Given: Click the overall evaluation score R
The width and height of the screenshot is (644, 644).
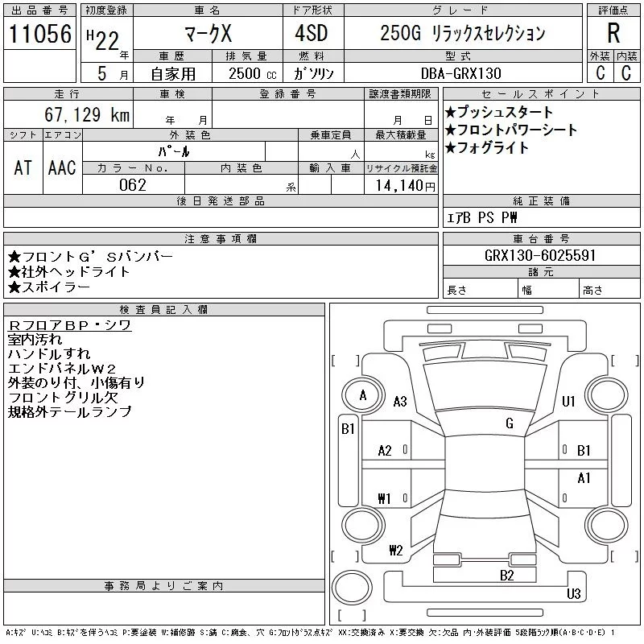Looking at the screenshot, I should pyautogui.click(x=613, y=33).
